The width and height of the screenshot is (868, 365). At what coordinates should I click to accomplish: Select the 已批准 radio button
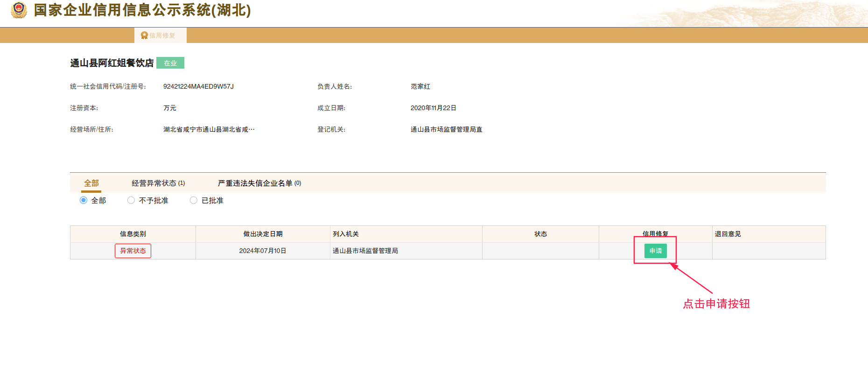[194, 200]
